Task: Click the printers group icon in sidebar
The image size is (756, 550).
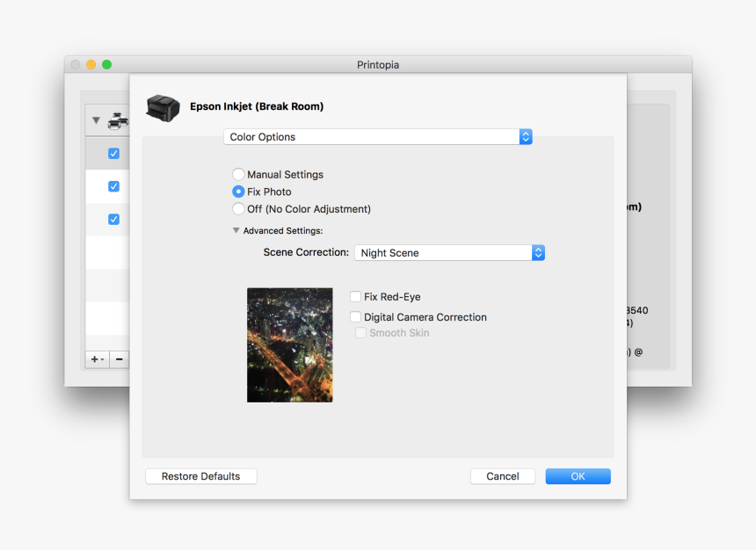Action: point(117,120)
